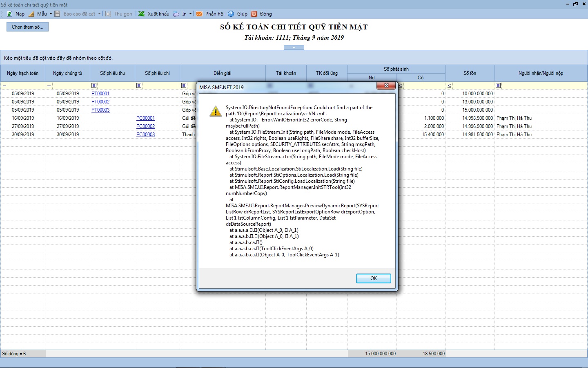Restore the report window using title bar button
This screenshot has height=368, width=588.
click(575, 4)
